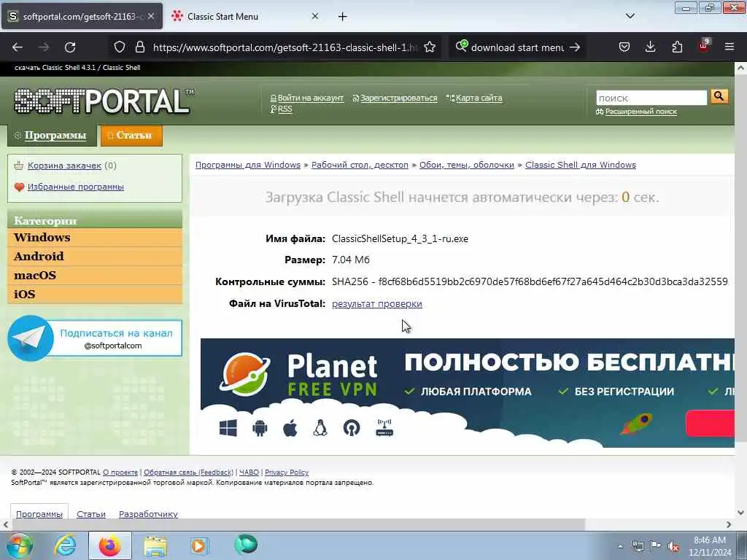Expand the list all tabs chevron

coord(630,16)
